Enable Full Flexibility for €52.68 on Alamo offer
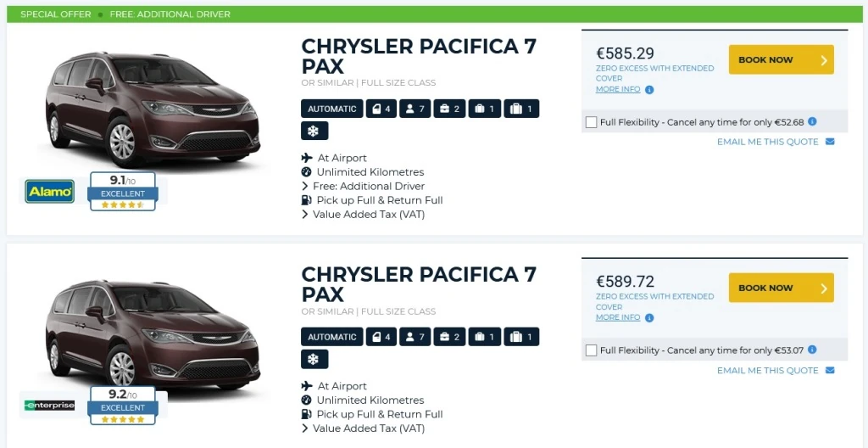Viewport: 868px width, 448px height. coord(591,122)
